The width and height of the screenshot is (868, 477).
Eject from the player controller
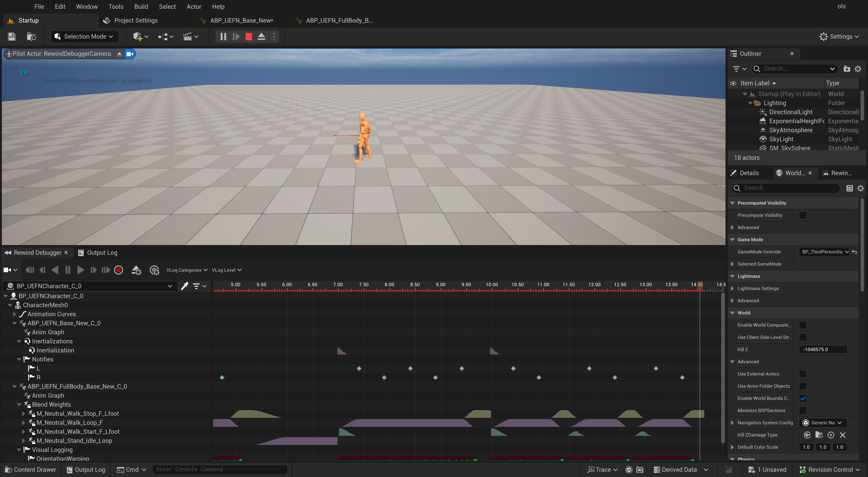tap(261, 36)
